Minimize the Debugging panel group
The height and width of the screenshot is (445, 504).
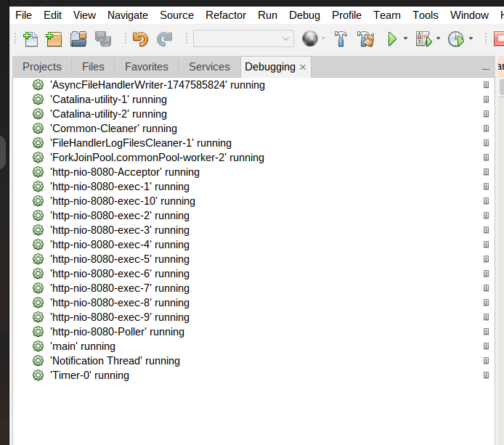point(486,69)
